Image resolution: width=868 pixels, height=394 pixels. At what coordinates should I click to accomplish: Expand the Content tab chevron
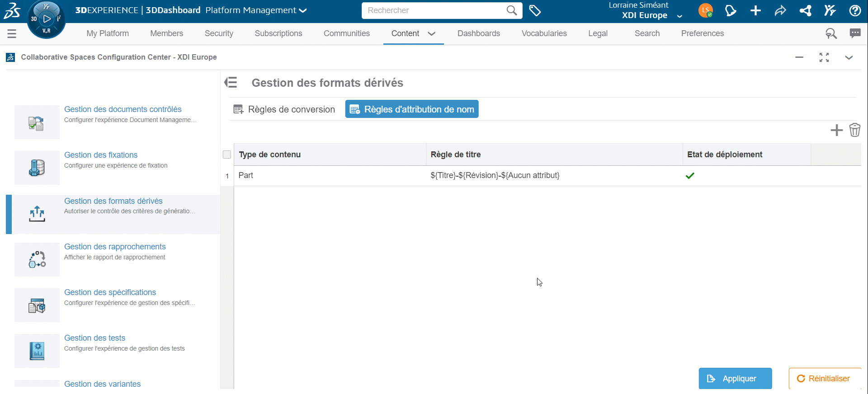pyautogui.click(x=432, y=33)
